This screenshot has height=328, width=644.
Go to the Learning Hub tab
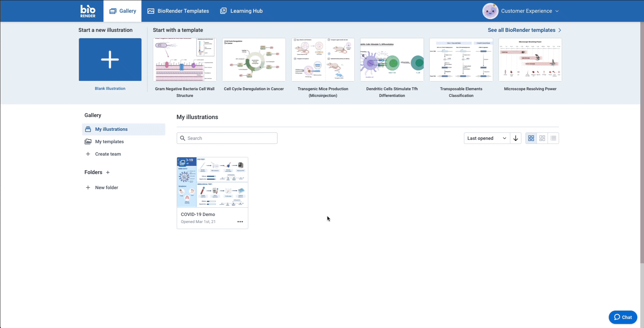(241, 11)
